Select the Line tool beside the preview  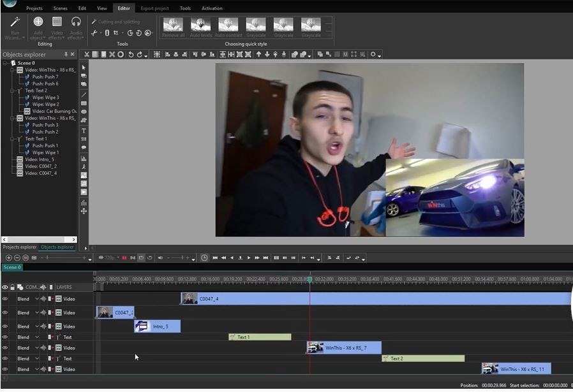click(x=85, y=93)
